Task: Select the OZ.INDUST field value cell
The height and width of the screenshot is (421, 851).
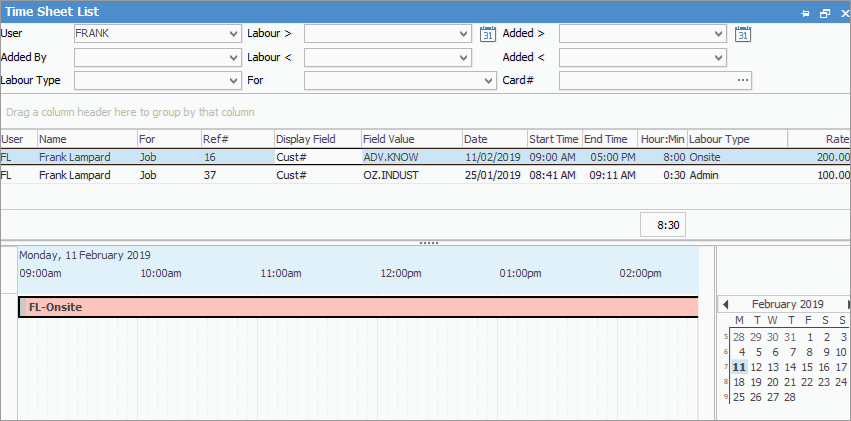Action: tap(411, 175)
